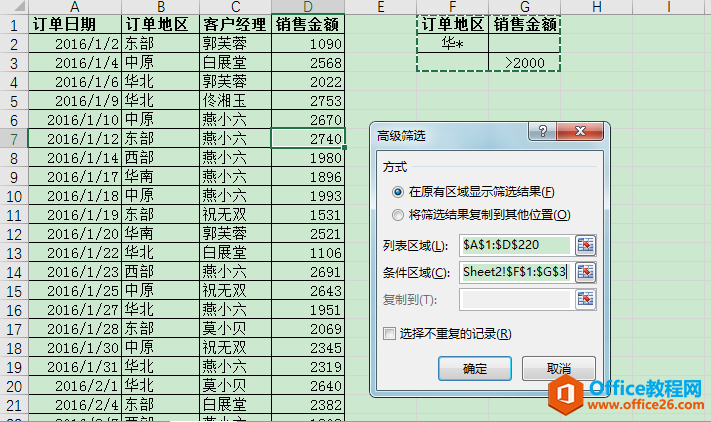Select row 20 header
The height and width of the screenshot is (422, 711).
[x=14, y=386]
